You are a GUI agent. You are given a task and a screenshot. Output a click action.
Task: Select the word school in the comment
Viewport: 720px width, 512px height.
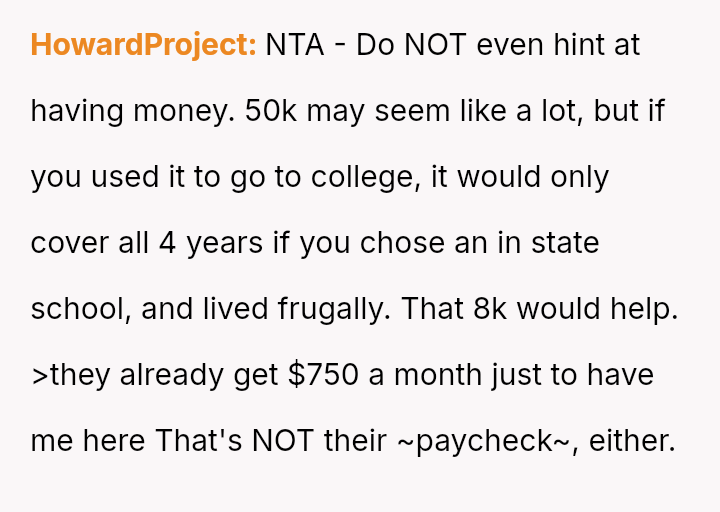(x=77, y=309)
